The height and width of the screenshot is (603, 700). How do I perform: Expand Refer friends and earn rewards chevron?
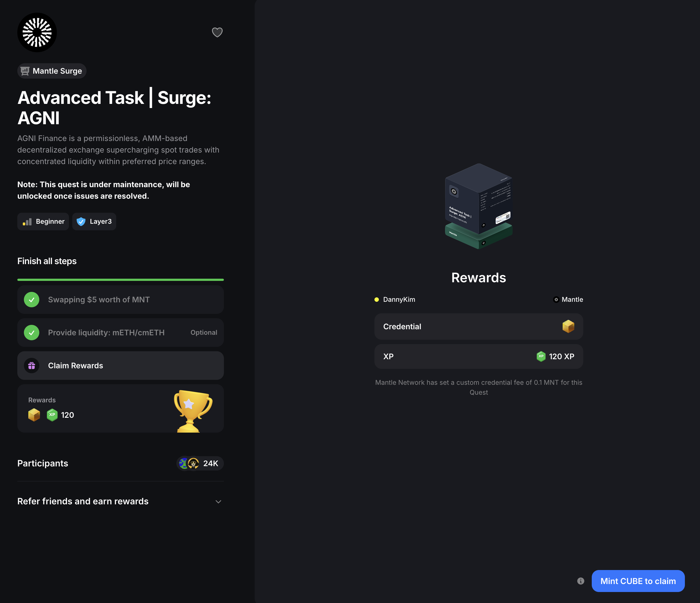tap(218, 502)
